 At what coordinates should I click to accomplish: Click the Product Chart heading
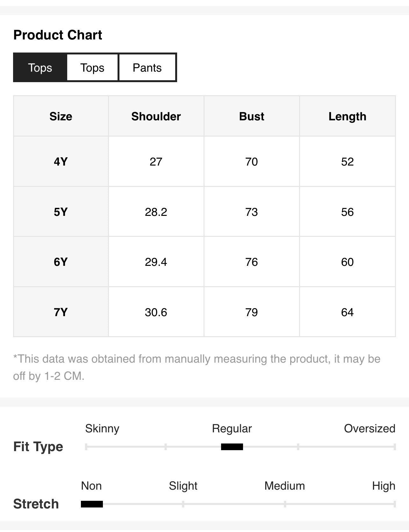pyautogui.click(x=58, y=35)
